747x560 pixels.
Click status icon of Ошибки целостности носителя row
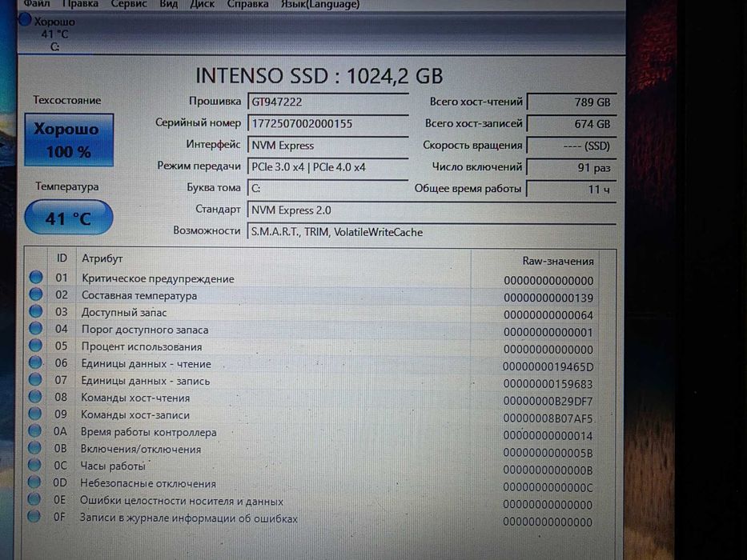[x=34, y=498]
